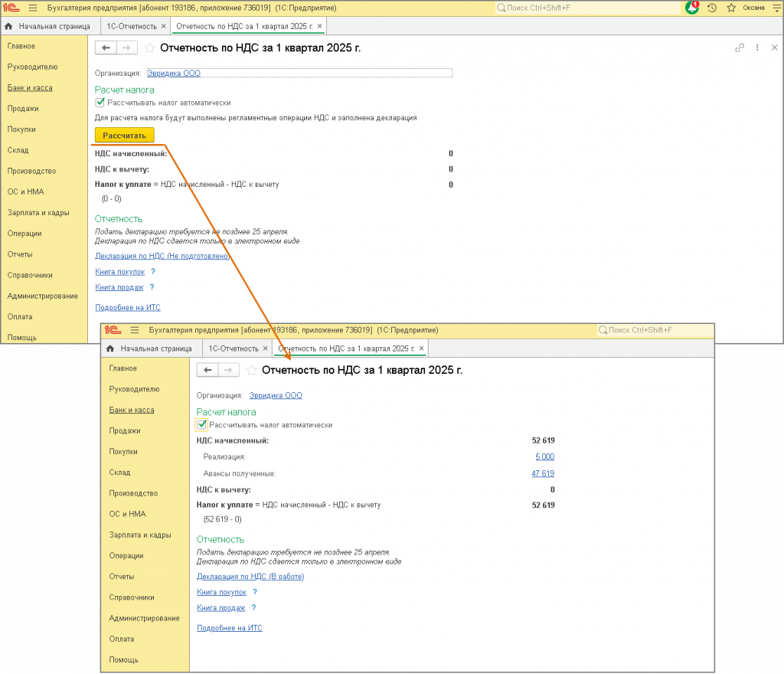Click the Оксана user name in the title bar
Screen dimensions: 784x674
coord(753,8)
